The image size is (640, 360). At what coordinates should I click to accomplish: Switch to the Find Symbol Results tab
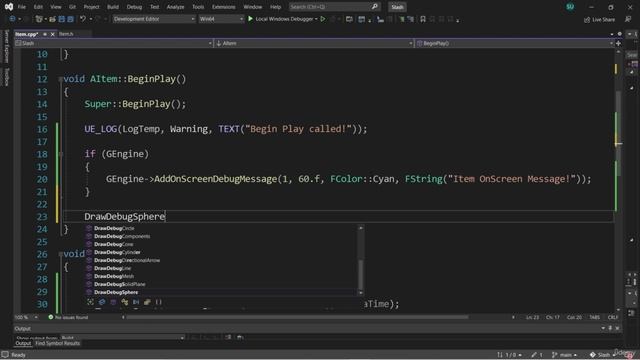58,344
